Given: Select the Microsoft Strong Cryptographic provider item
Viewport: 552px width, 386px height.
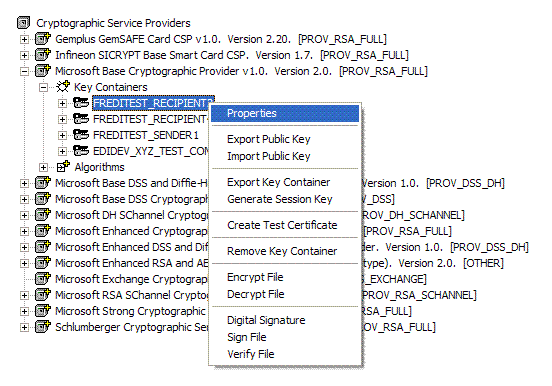Looking at the screenshot, I should click(x=130, y=311).
